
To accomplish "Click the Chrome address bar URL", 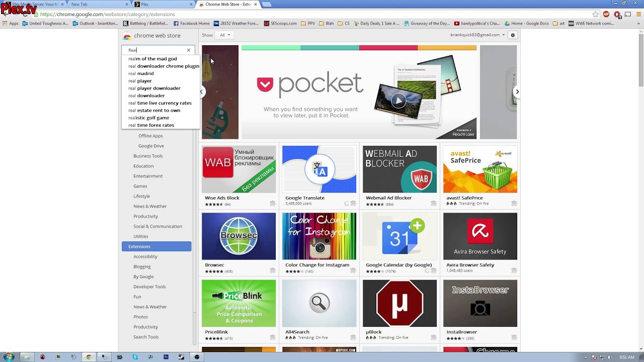I will pyautogui.click(x=107, y=15).
